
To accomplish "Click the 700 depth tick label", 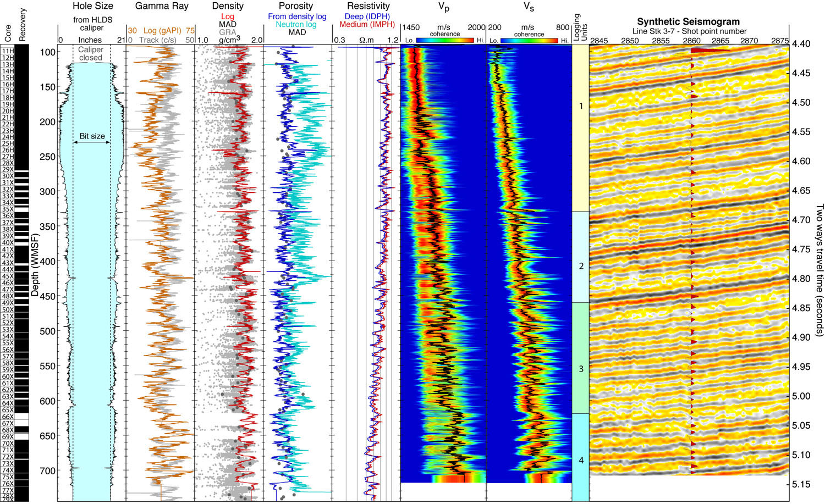I will click(x=48, y=470).
